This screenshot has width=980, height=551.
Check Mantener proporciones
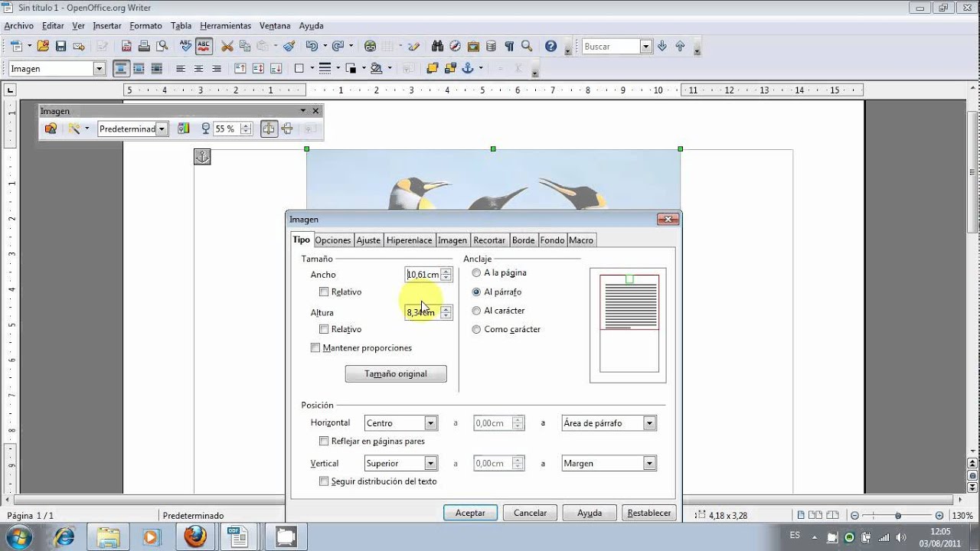coord(315,347)
